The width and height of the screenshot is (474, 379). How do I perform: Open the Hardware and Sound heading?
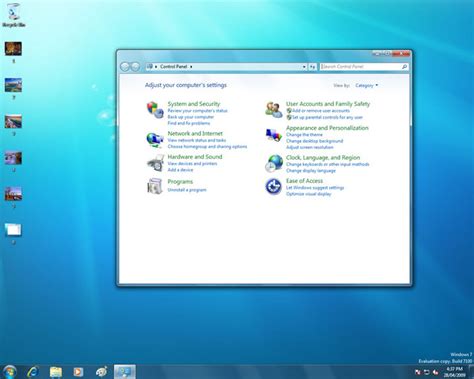[195, 157]
